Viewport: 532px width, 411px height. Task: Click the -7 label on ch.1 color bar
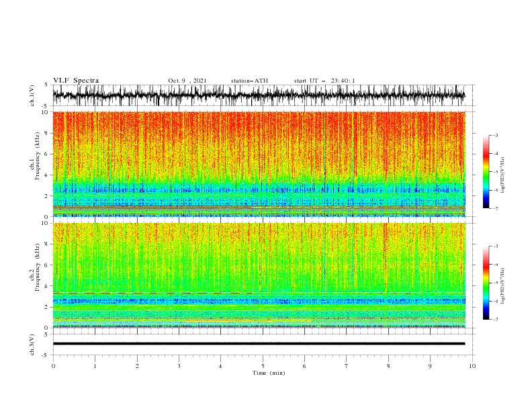click(x=496, y=209)
